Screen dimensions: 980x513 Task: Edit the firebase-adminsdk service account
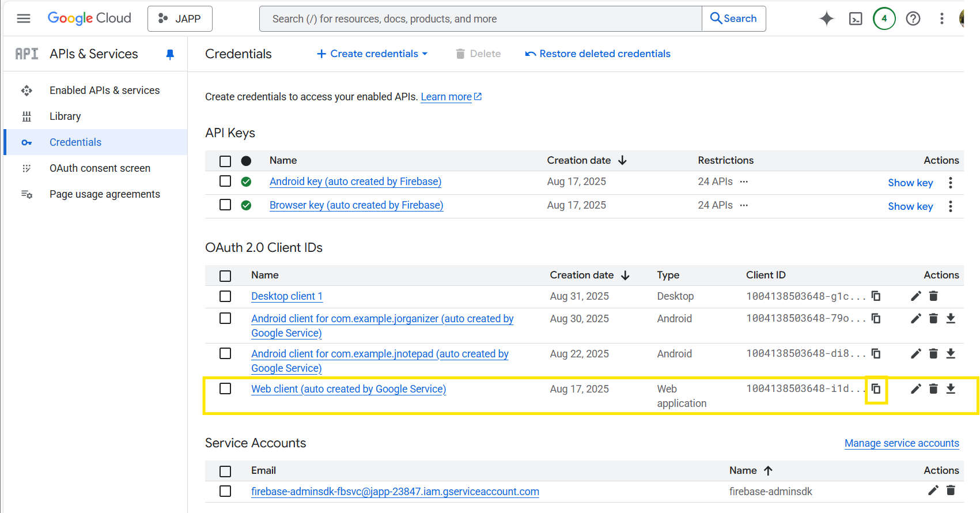tap(933, 491)
